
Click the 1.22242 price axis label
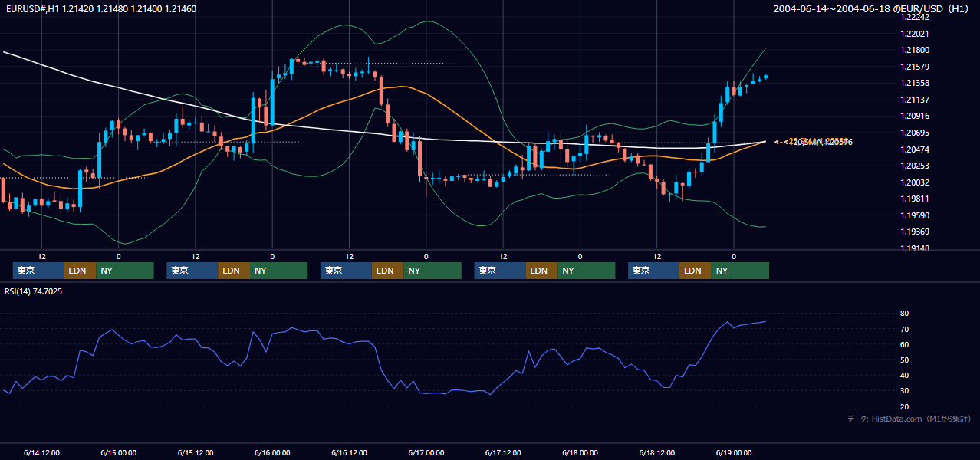point(915,17)
